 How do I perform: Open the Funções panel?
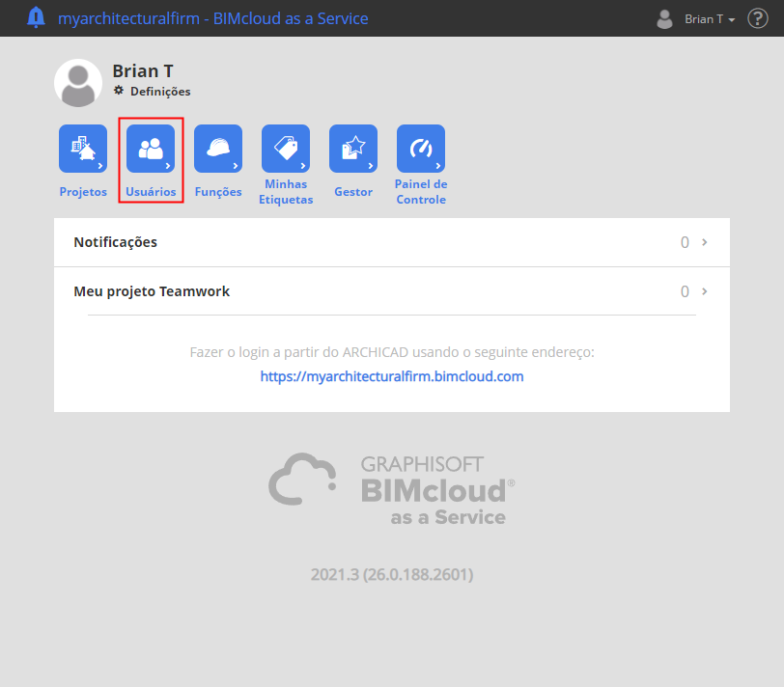click(x=217, y=149)
